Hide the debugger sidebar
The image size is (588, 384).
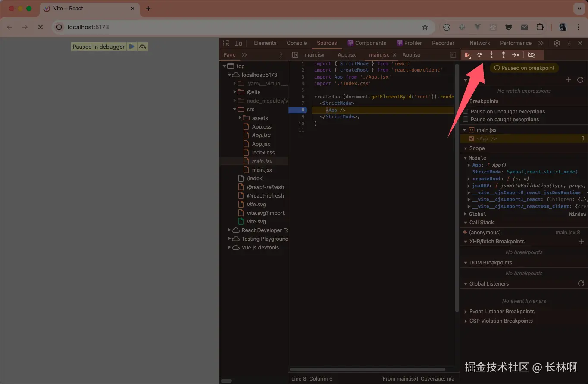453,55
